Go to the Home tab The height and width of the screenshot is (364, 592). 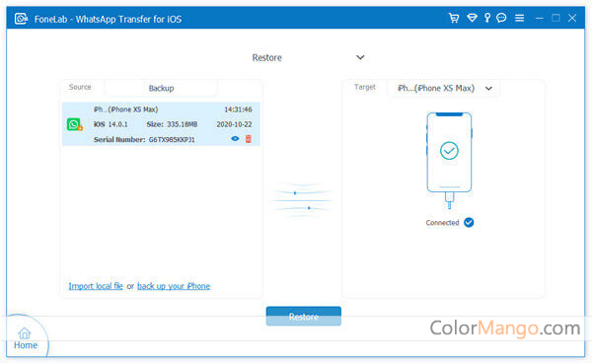25,338
